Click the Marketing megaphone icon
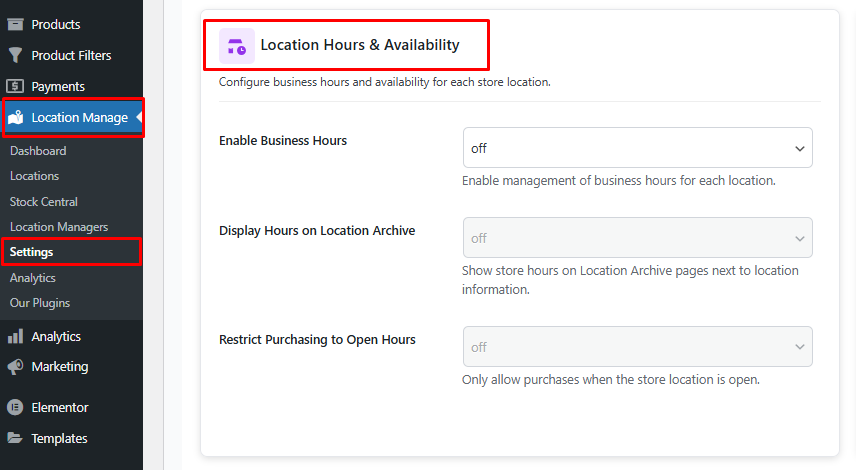Viewport: 856px width, 470px height. (x=15, y=367)
